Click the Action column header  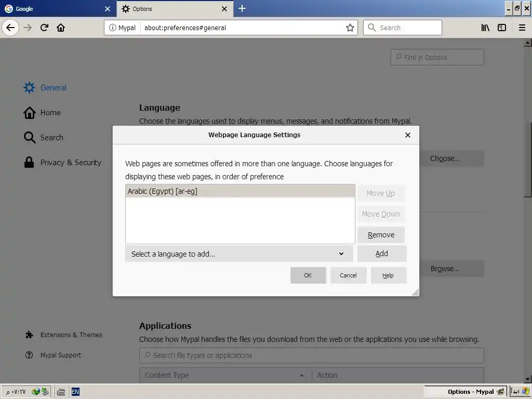point(397,375)
